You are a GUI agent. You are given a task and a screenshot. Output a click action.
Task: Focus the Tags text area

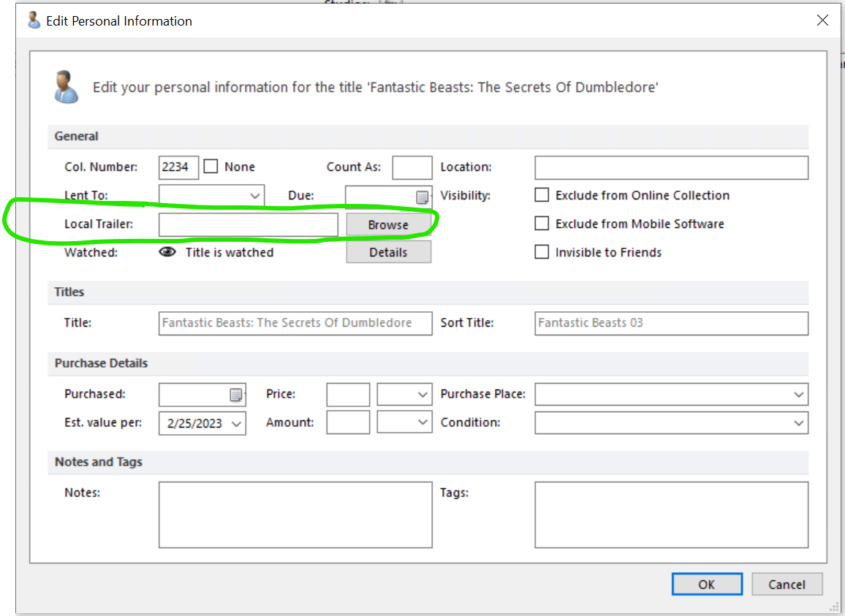672,514
